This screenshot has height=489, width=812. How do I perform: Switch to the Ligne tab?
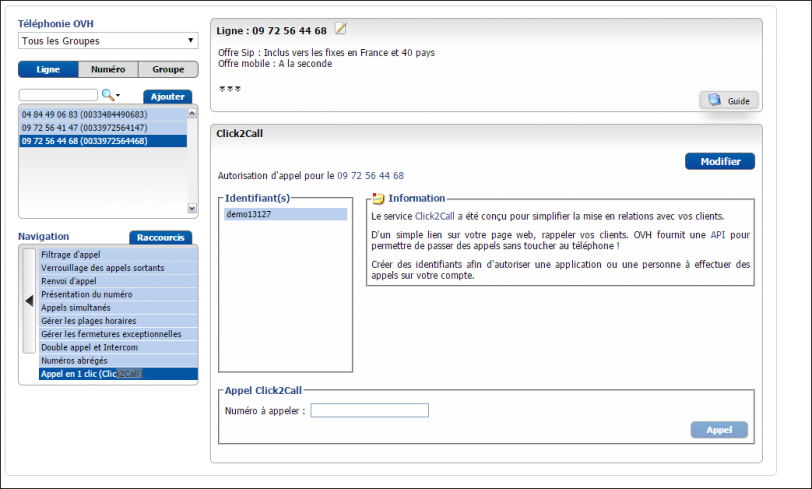(x=48, y=69)
